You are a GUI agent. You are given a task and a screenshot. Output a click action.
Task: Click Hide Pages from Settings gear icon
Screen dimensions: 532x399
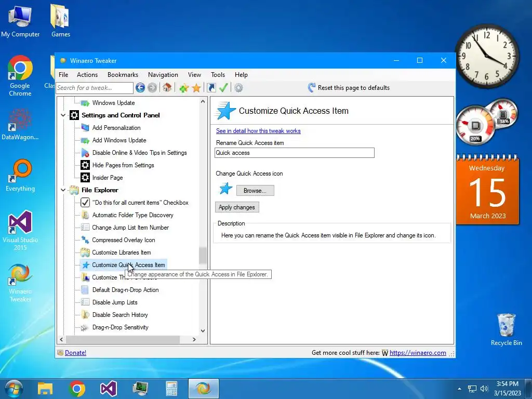coord(85,165)
